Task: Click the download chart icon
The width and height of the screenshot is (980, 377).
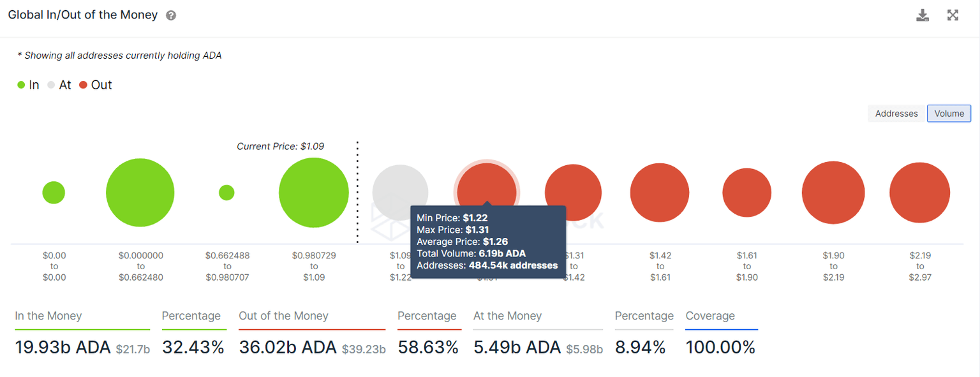Action: 922,15
